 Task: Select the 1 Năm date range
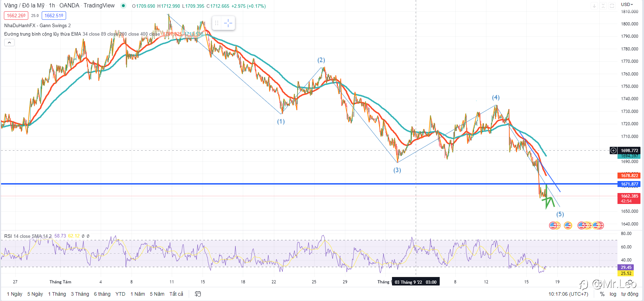tap(137, 294)
